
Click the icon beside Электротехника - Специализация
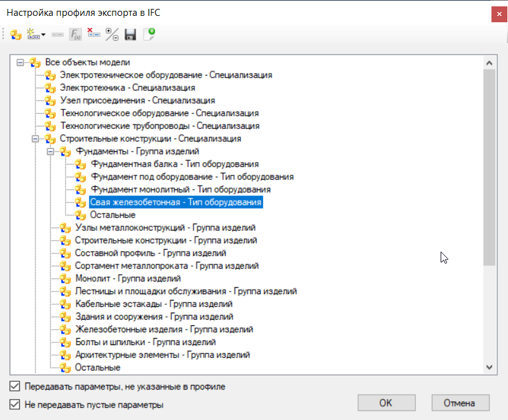click(x=50, y=88)
